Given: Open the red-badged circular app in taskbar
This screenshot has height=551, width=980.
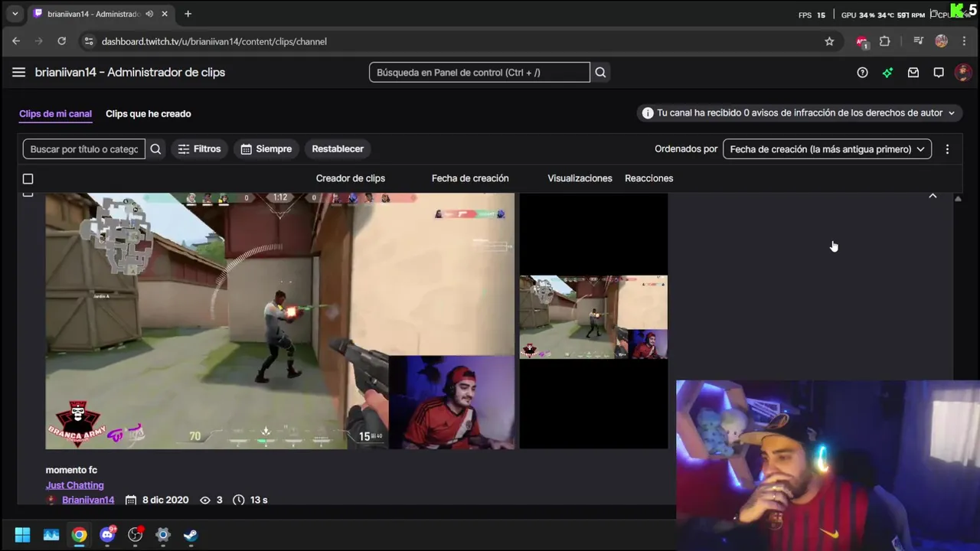Looking at the screenshot, I should tap(136, 534).
